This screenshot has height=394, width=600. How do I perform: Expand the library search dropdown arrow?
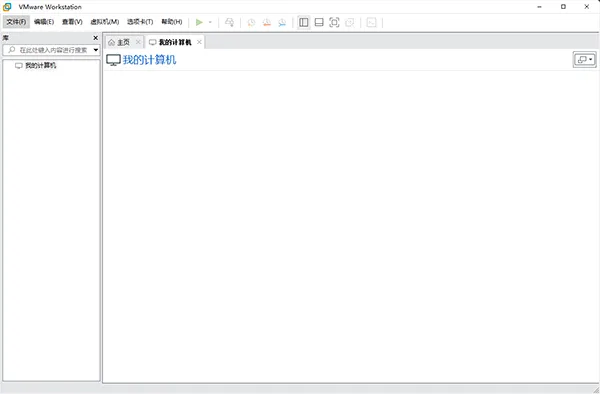pos(96,50)
